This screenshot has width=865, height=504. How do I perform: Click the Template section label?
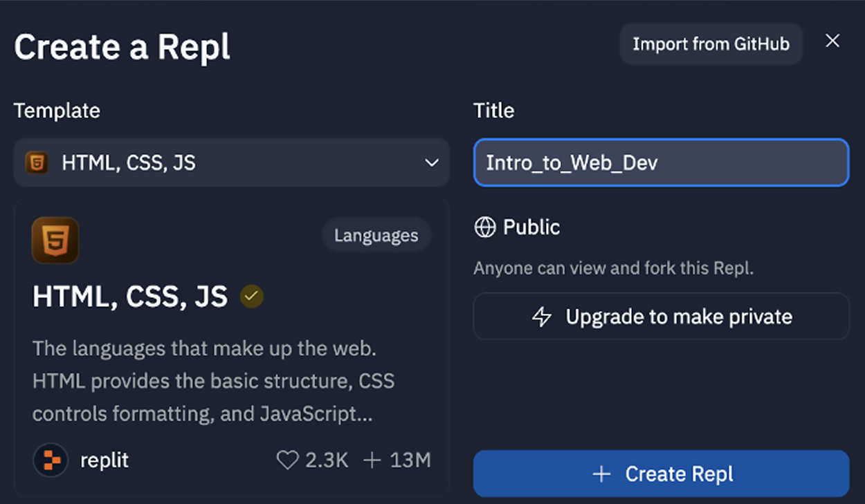pyautogui.click(x=57, y=111)
